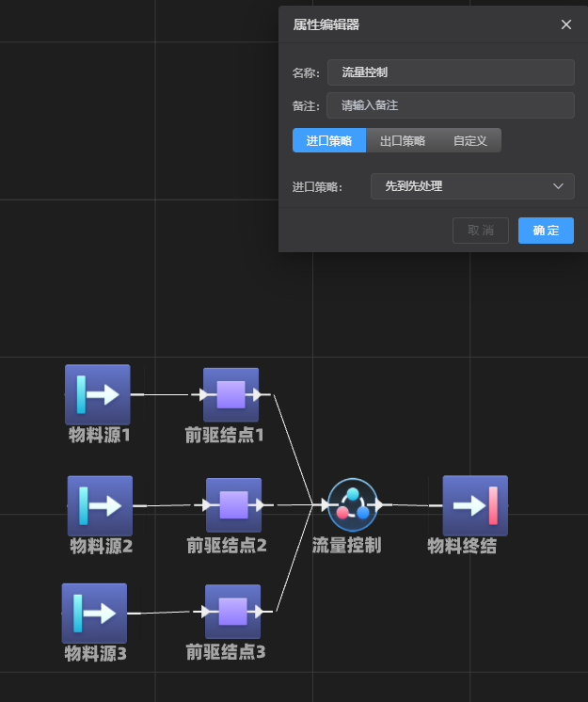Click the dropdown chevron arrow for 进口策略
Screen dimensions: 588x702
tap(558, 186)
